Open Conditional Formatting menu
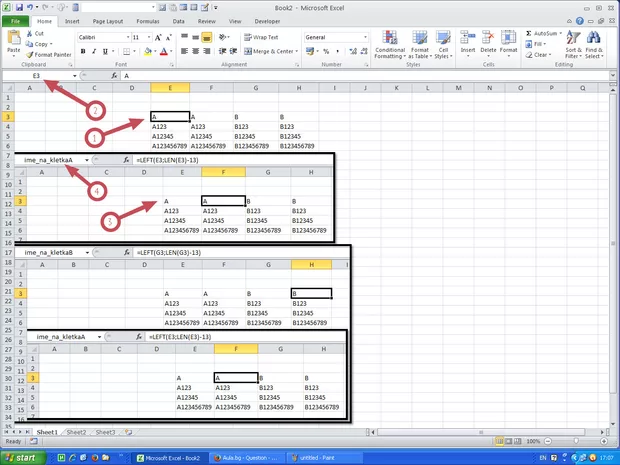This screenshot has width=620, height=465. (x=390, y=45)
